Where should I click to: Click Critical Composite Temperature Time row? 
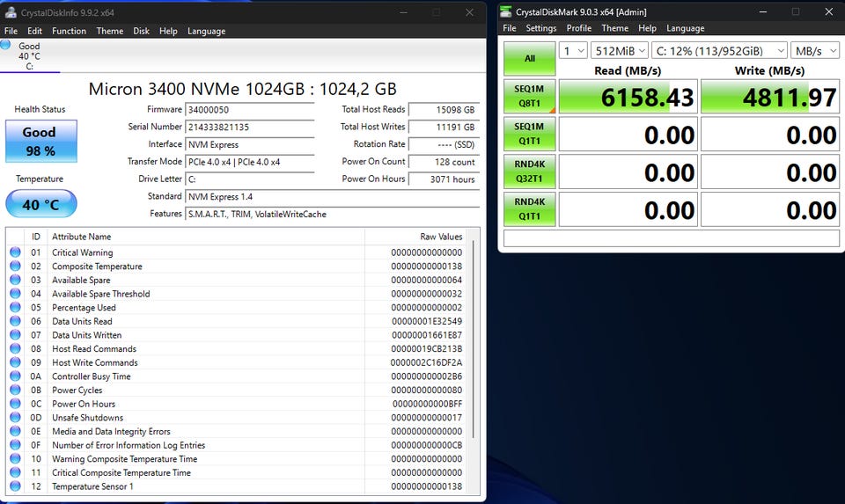coord(236,472)
